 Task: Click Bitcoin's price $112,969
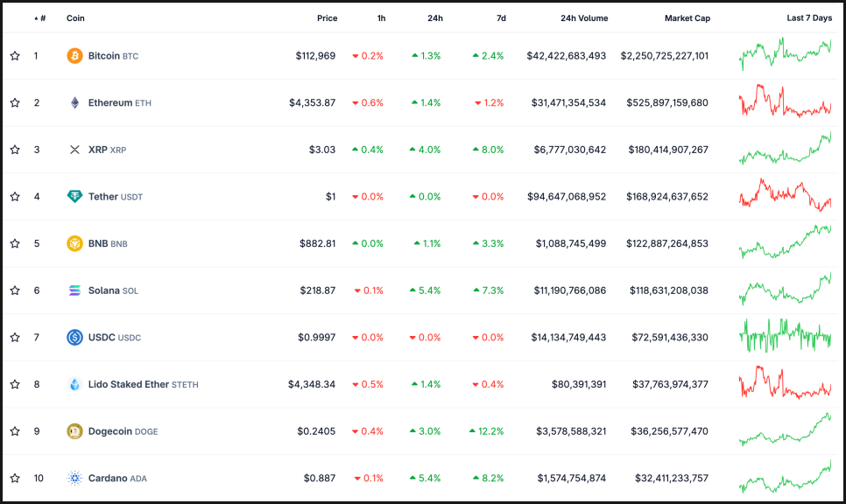(315, 55)
